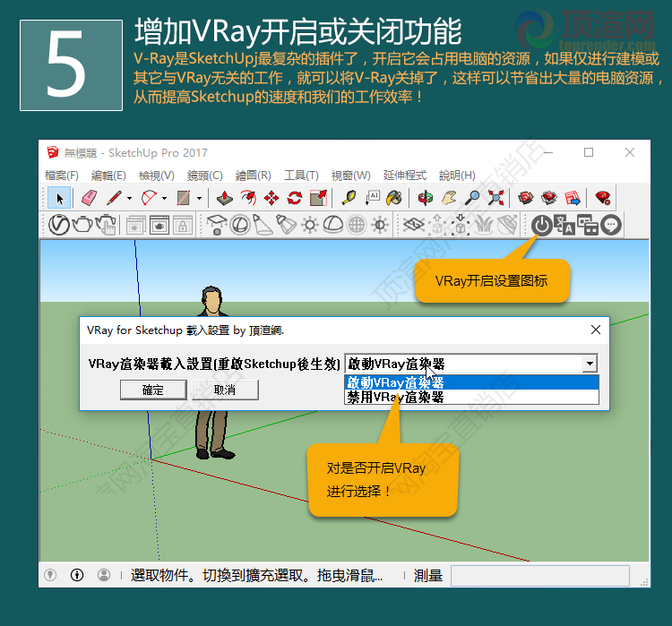672x626 pixels.
Task: Click the windows layout toolbar icon
Action: tap(588, 225)
